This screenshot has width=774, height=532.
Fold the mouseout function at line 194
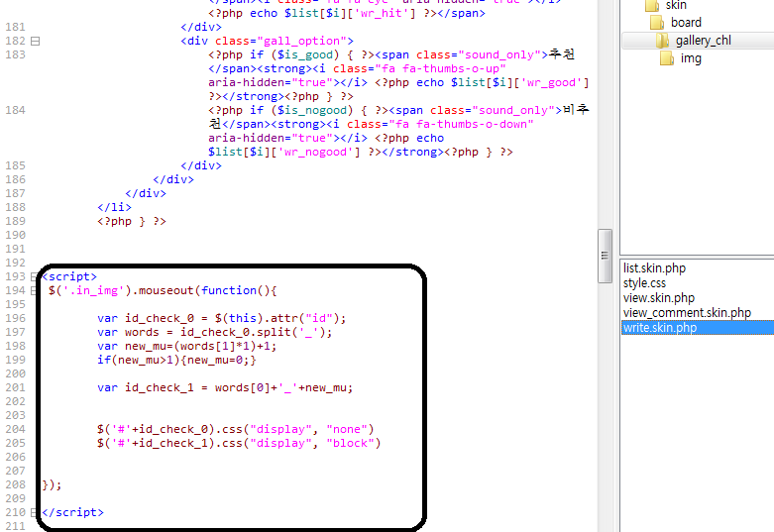click(36, 290)
